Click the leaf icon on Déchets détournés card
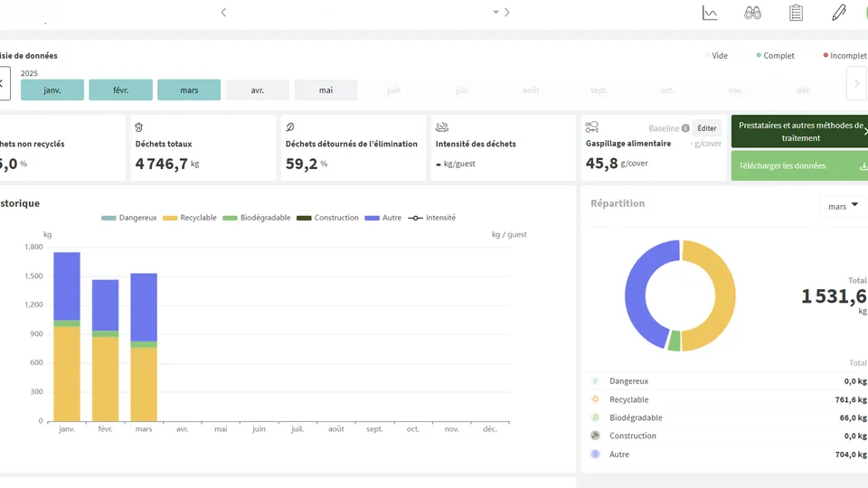The width and height of the screenshot is (868, 488). pyautogui.click(x=289, y=127)
